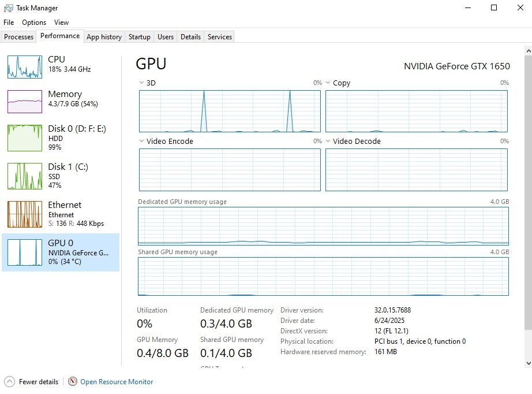Open the Video Decode engine dropdown chevron
The image size is (532, 394).
[328, 141]
